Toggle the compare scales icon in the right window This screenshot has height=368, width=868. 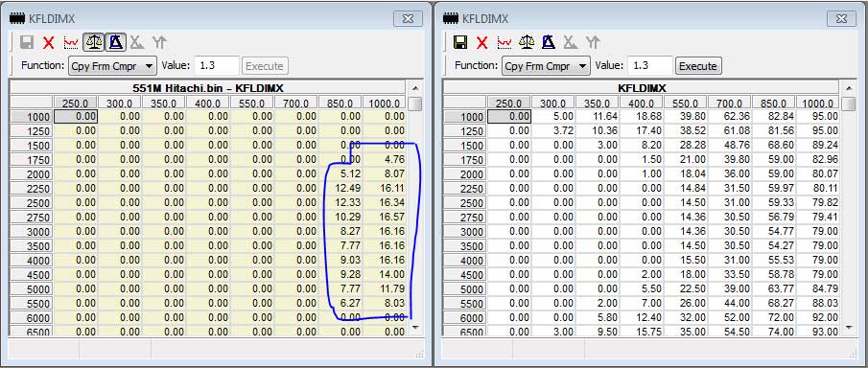[527, 42]
